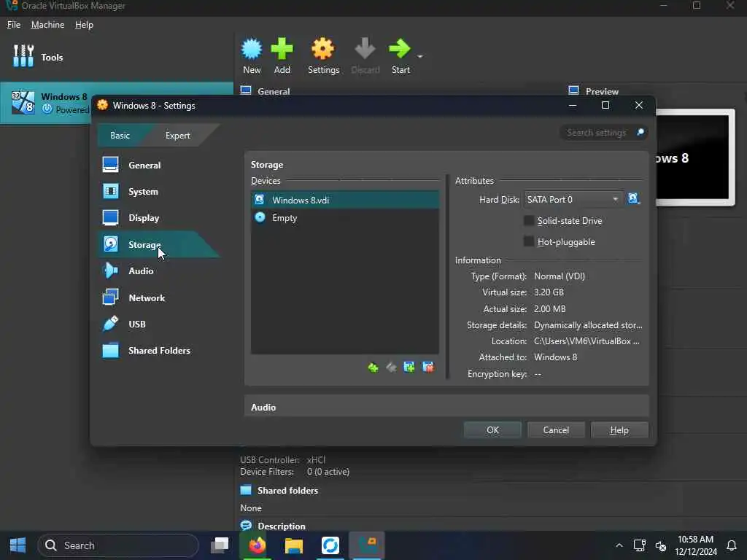The image size is (747, 560).
Task: Select Windows 8.vdi disk in Devices
Action: pyautogui.click(x=345, y=200)
